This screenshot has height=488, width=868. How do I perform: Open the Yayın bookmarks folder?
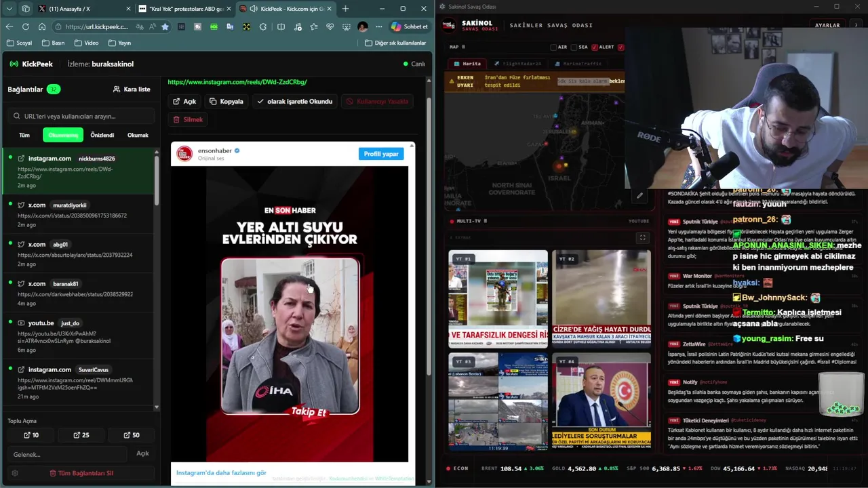pos(119,43)
